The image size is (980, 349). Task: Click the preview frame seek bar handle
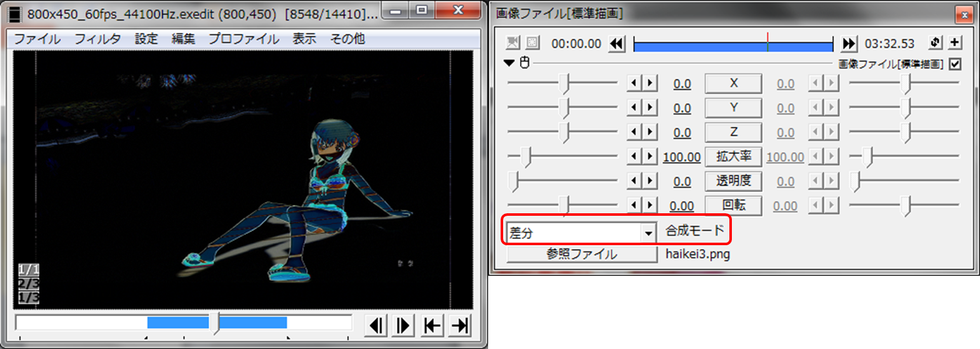[x=217, y=323]
